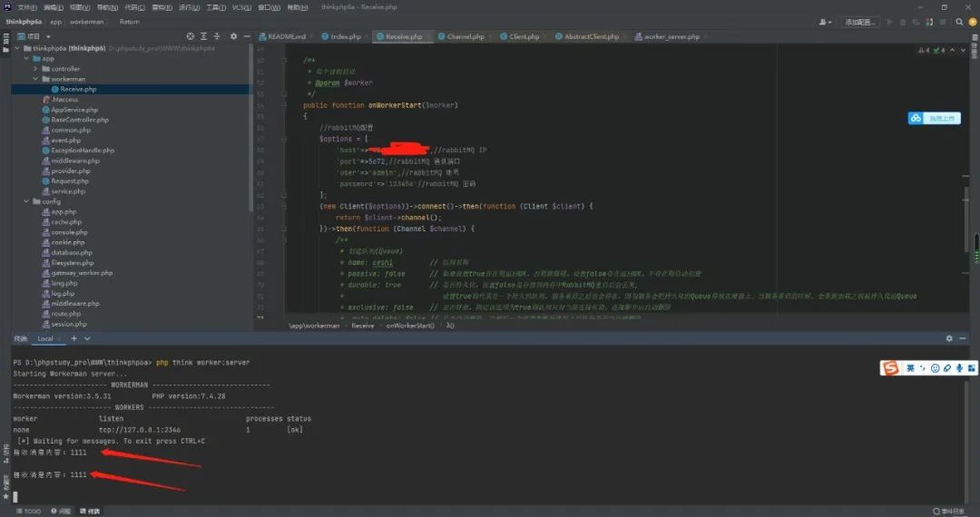Switch to AbstractClient.php editor tab
The height and width of the screenshot is (517, 980).
point(587,36)
